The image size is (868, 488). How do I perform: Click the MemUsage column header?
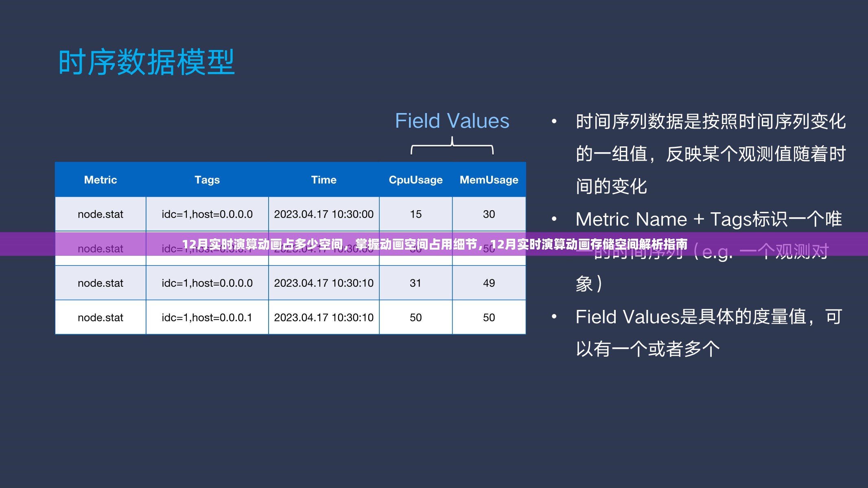point(489,180)
